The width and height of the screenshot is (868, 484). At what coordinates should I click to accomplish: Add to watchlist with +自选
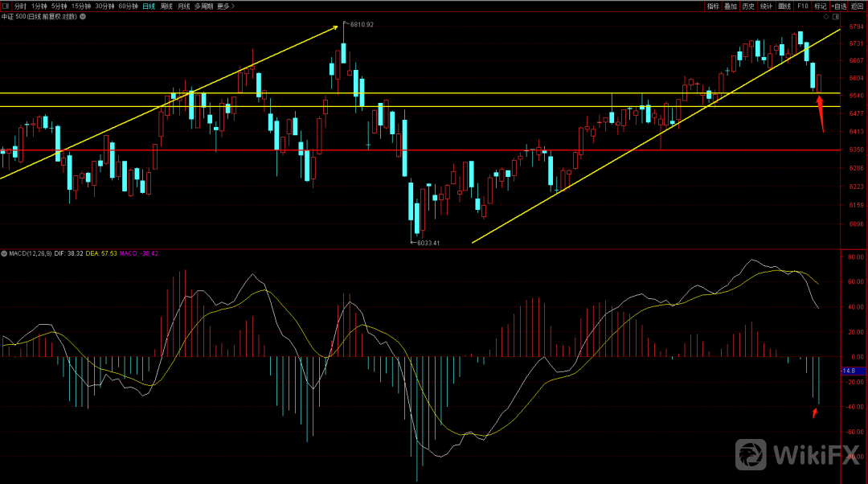pos(839,6)
